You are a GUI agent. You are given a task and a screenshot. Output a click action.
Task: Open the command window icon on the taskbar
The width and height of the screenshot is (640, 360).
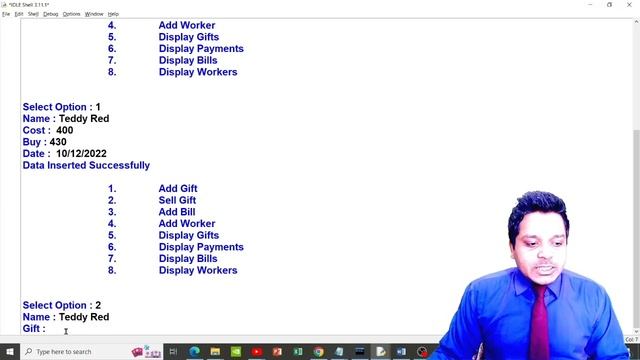pyautogui.click(x=360, y=351)
